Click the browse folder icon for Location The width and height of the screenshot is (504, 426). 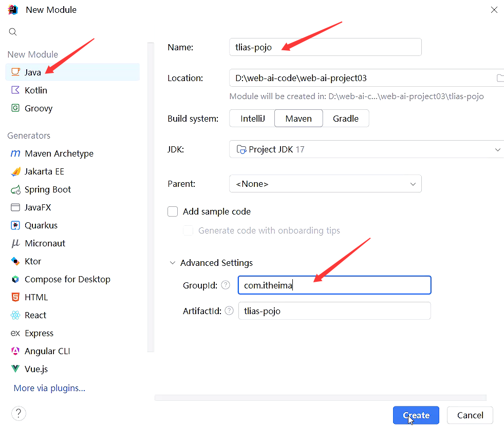[x=500, y=78]
